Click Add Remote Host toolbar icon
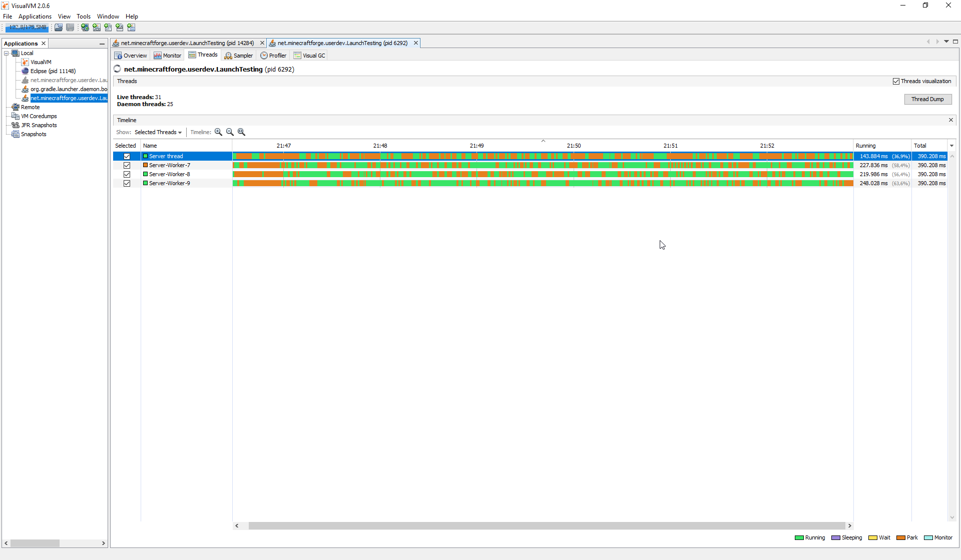This screenshot has height=560, width=961. pos(85,28)
